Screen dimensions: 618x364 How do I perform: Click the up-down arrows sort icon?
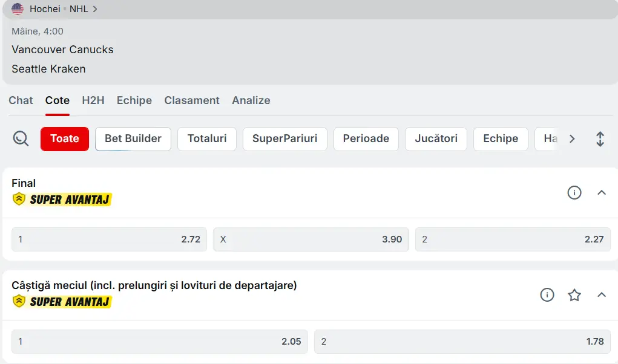click(600, 139)
